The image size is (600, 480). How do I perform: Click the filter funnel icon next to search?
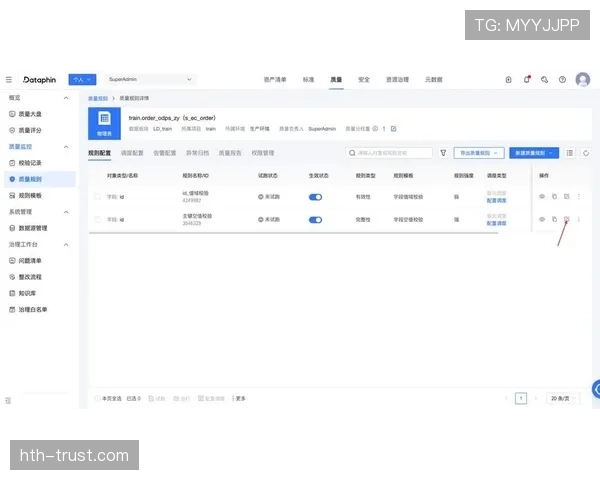point(443,153)
